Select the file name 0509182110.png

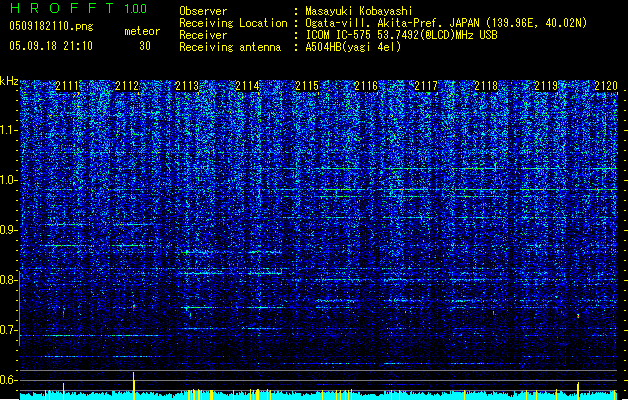(51, 26)
